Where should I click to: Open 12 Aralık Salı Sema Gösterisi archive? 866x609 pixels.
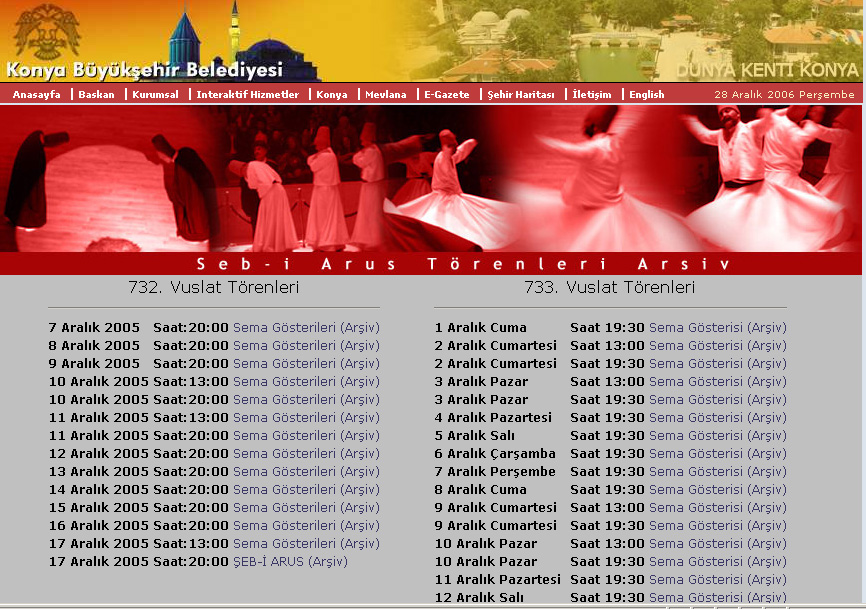pos(717,597)
